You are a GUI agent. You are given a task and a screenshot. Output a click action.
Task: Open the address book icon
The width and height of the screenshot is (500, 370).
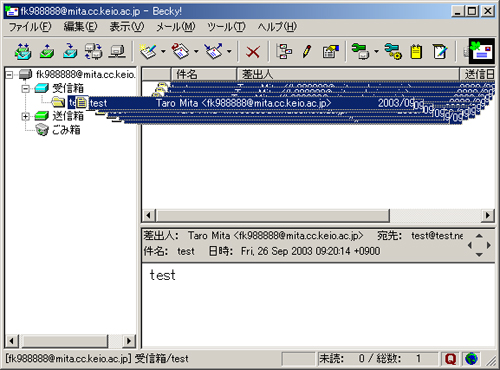click(x=330, y=52)
